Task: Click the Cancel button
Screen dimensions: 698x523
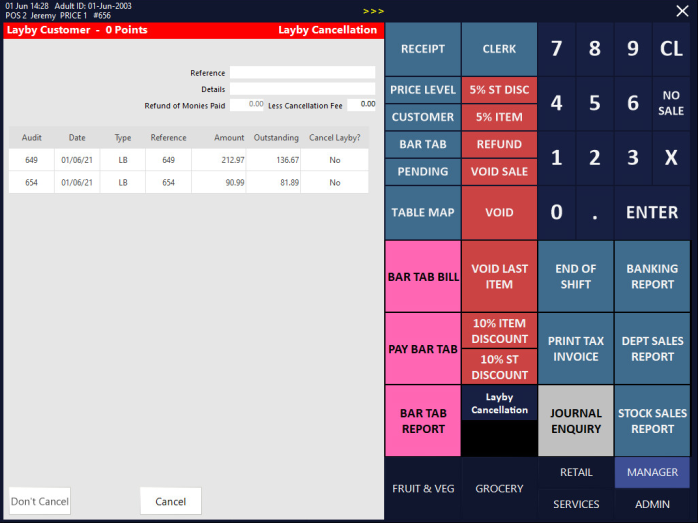Action: 170,501
